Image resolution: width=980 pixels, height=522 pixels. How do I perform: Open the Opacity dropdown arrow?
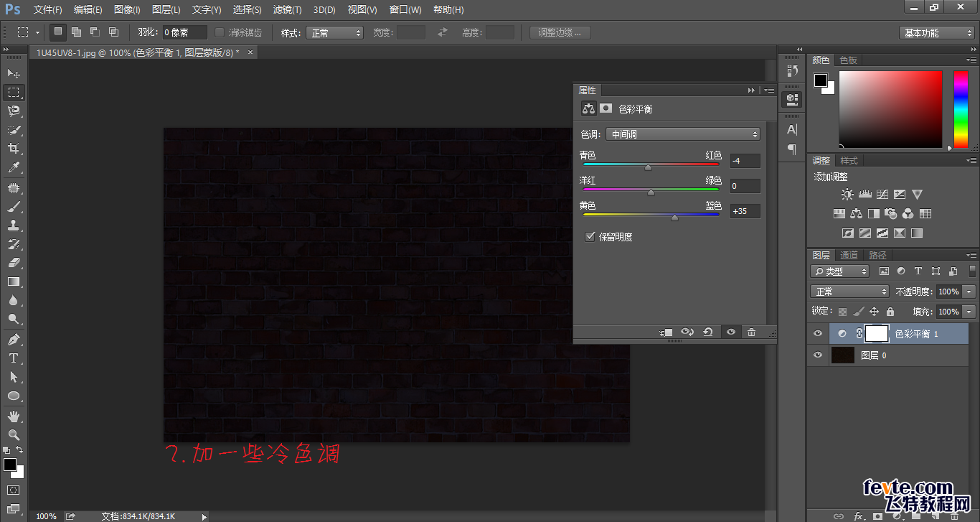tap(969, 292)
